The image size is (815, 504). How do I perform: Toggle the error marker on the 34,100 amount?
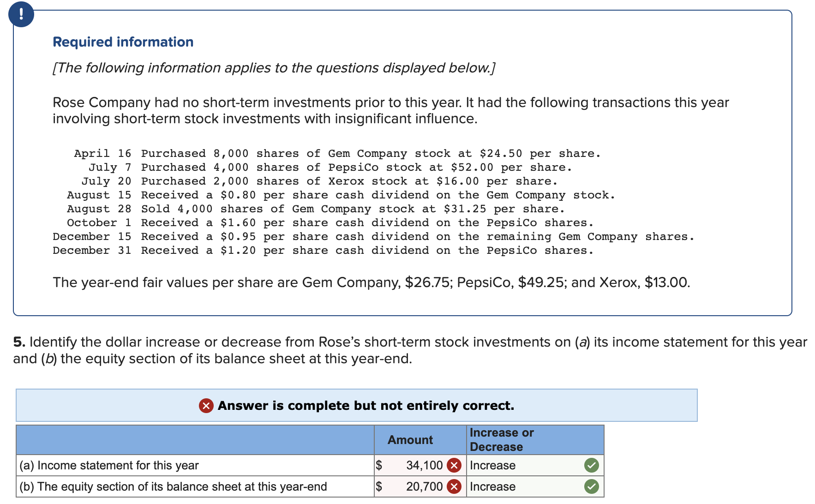click(x=454, y=465)
